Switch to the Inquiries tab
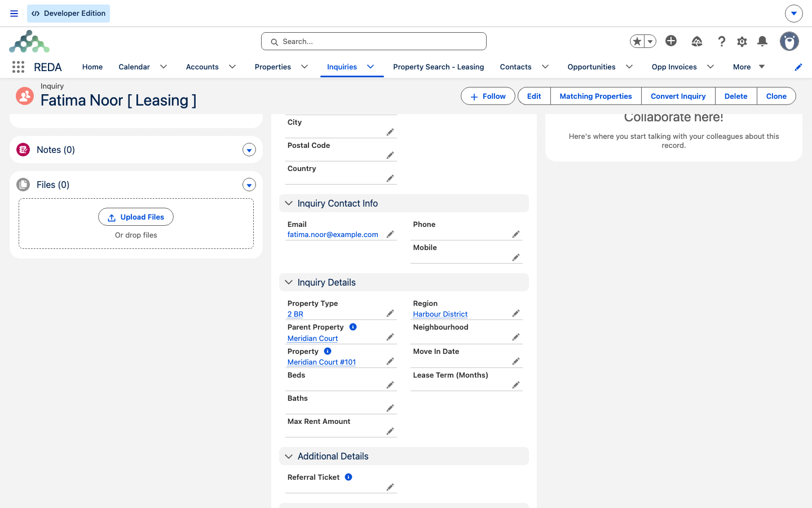 pyautogui.click(x=342, y=67)
